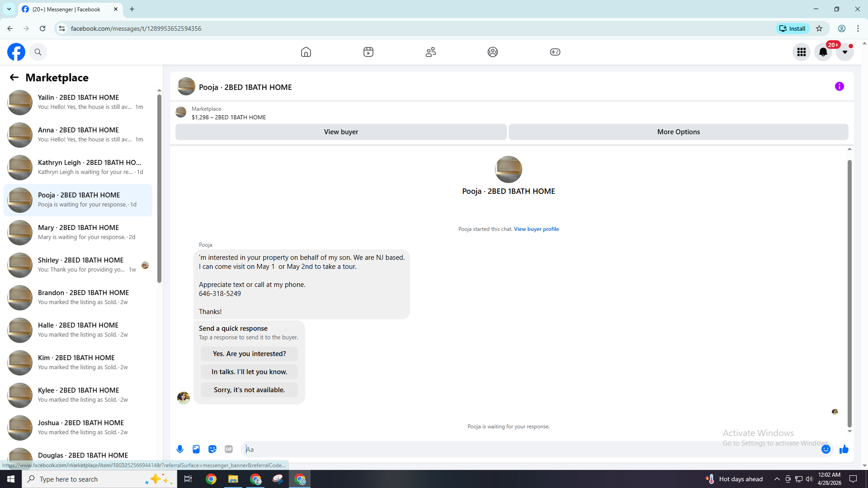Open File Explorer from taskbar
This screenshot has width=868, height=488.
pyautogui.click(x=233, y=479)
